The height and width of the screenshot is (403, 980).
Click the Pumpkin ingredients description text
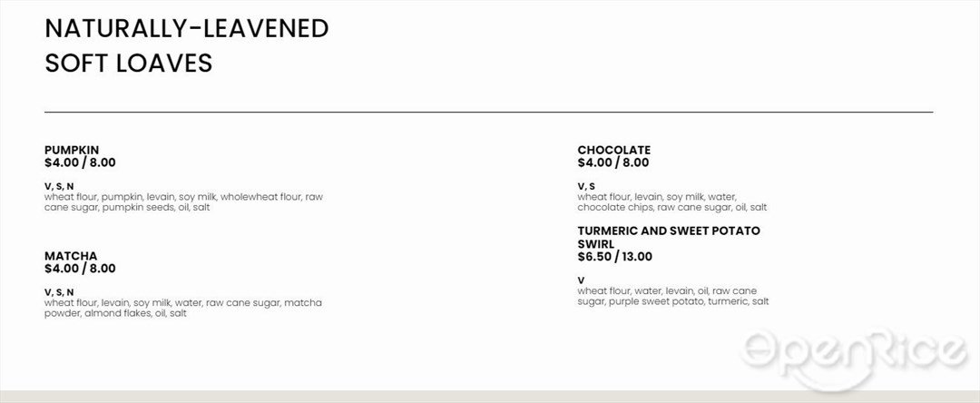click(x=183, y=202)
